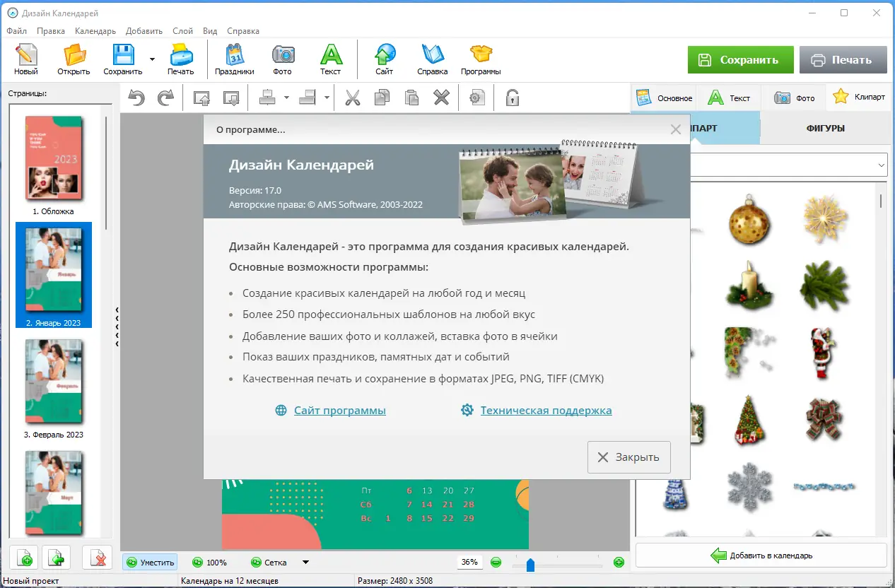Zoom out with the green minus icon
This screenshot has width=895, height=588.
coord(496,563)
